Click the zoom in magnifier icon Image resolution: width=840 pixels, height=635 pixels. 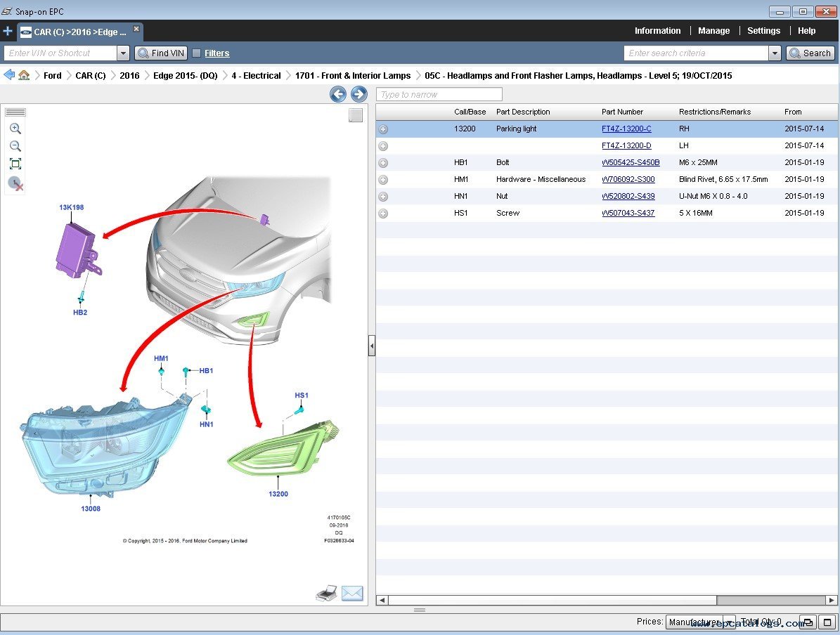(x=15, y=129)
